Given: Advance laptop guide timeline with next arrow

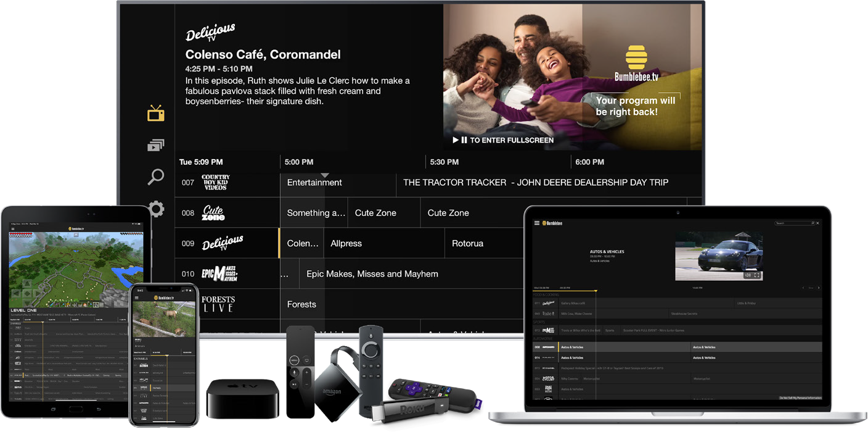Looking at the screenshot, I should [x=818, y=288].
